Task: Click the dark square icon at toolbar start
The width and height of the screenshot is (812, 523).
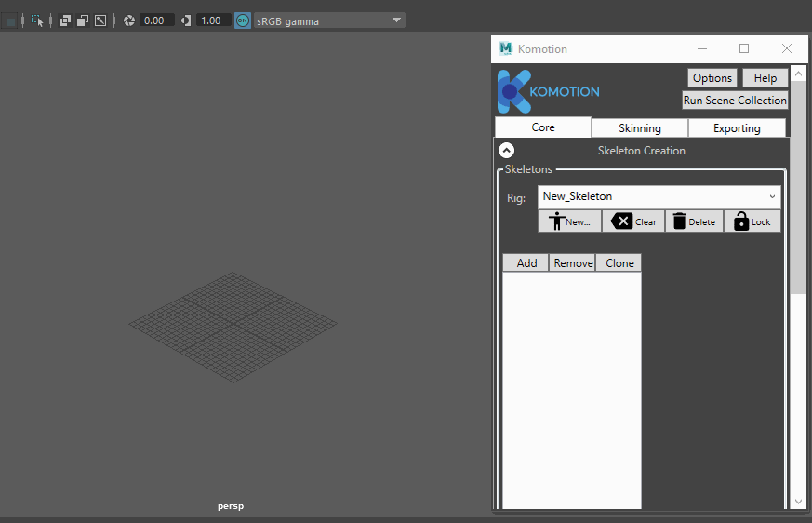Action: click(x=10, y=21)
